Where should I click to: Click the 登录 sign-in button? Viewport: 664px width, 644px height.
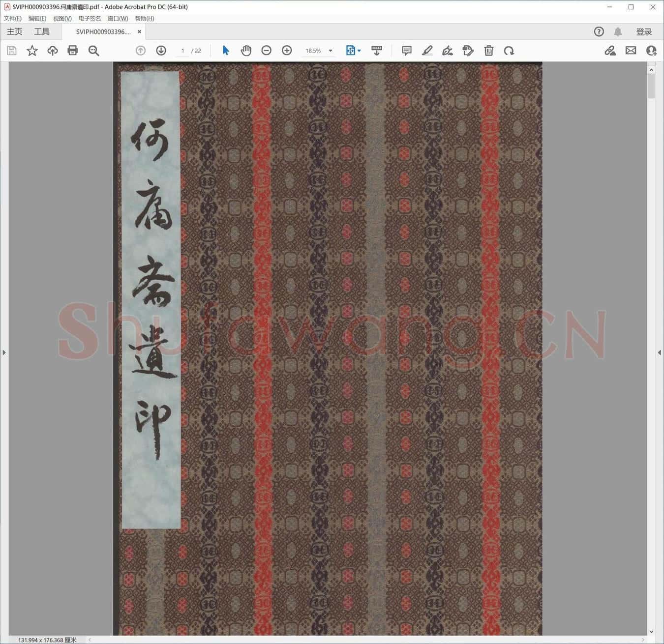tap(644, 32)
